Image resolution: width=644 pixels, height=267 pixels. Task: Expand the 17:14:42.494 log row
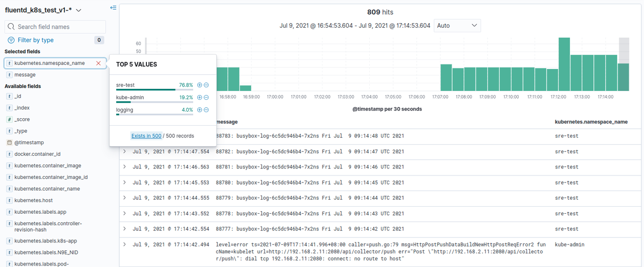[x=124, y=244]
